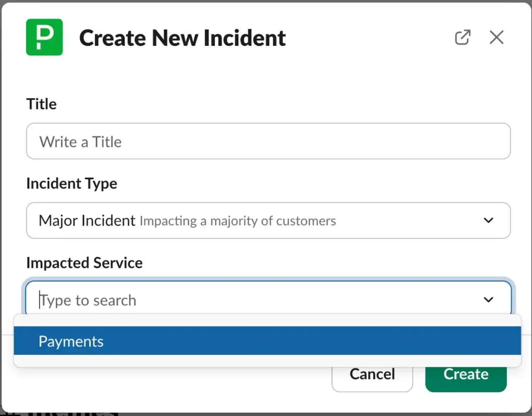Collapse the Impacted Service chevron arrow
Image resolution: width=532 pixels, height=416 pixels.
pyautogui.click(x=488, y=299)
